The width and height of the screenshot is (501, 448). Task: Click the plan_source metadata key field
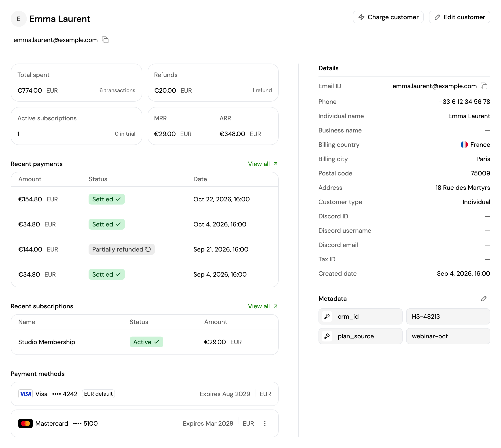(x=360, y=336)
